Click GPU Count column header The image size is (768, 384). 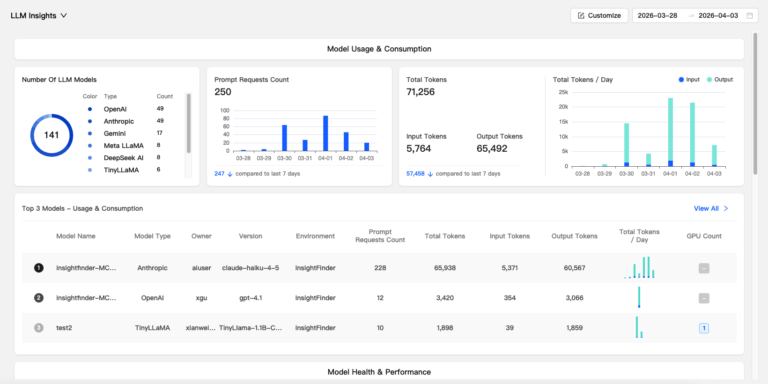tap(704, 236)
